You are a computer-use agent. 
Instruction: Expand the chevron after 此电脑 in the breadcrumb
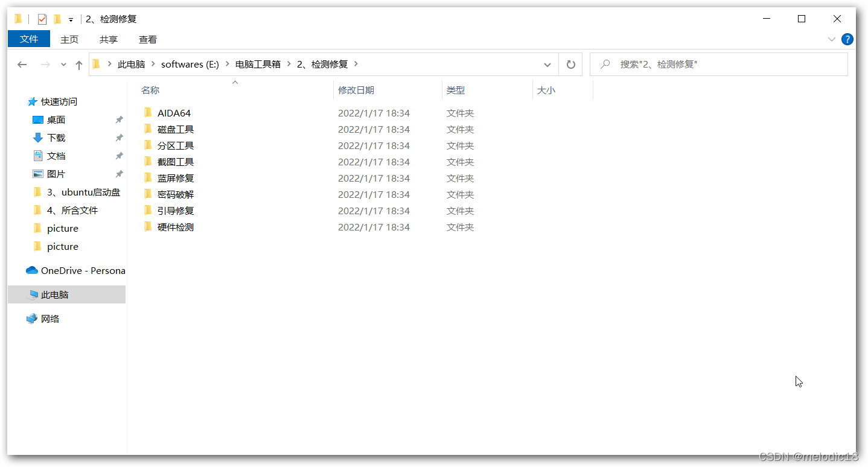153,64
